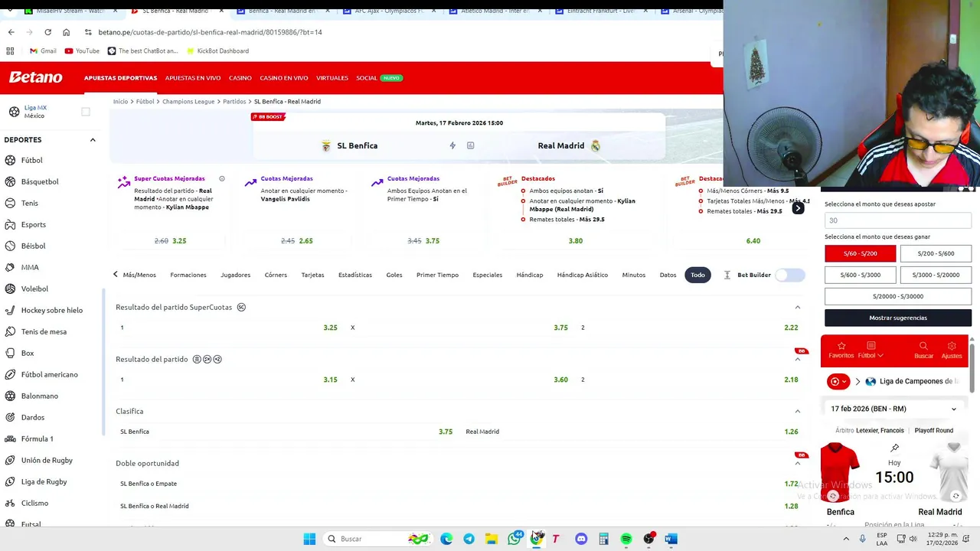980x551 pixels.
Task: Open the Córners market tab
Action: pyautogui.click(x=276, y=275)
